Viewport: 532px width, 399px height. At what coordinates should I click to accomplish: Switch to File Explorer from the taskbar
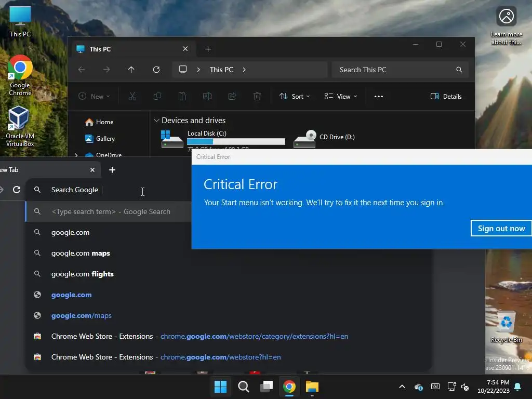pos(312,387)
